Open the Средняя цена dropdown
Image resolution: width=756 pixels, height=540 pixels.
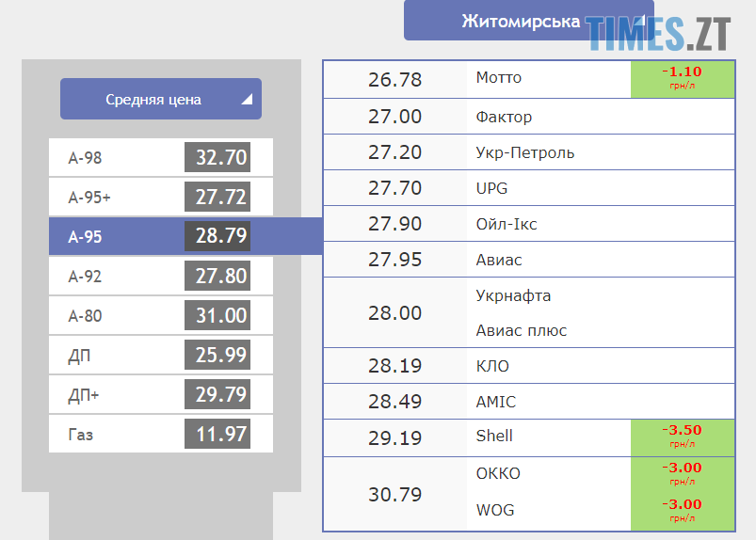[160, 99]
